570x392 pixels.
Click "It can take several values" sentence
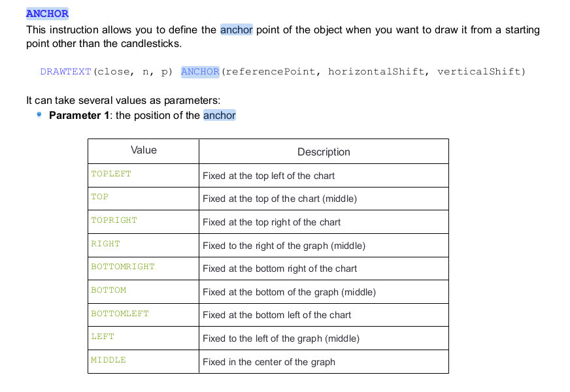pos(123,100)
